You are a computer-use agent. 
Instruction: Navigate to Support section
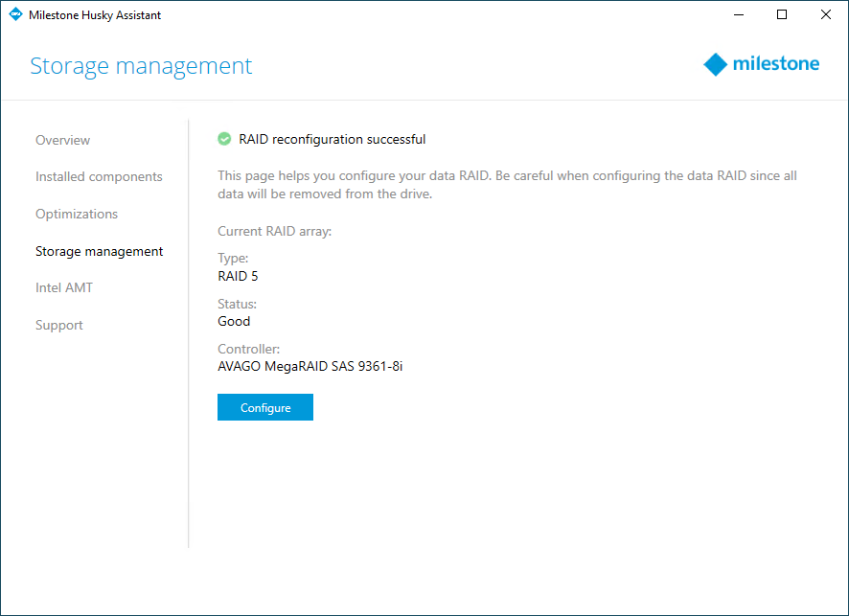pos(59,325)
